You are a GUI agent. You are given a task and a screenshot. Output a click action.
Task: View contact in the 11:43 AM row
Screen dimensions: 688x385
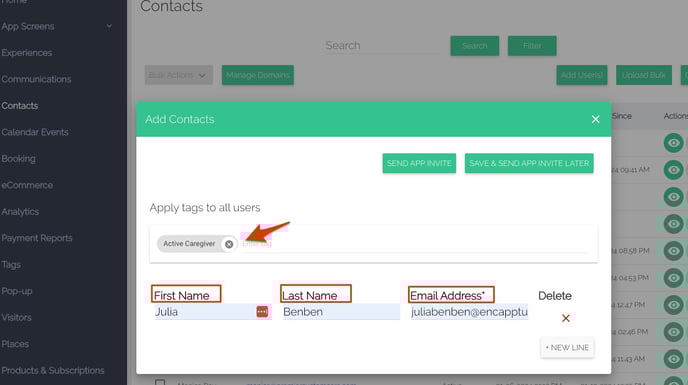click(x=674, y=359)
